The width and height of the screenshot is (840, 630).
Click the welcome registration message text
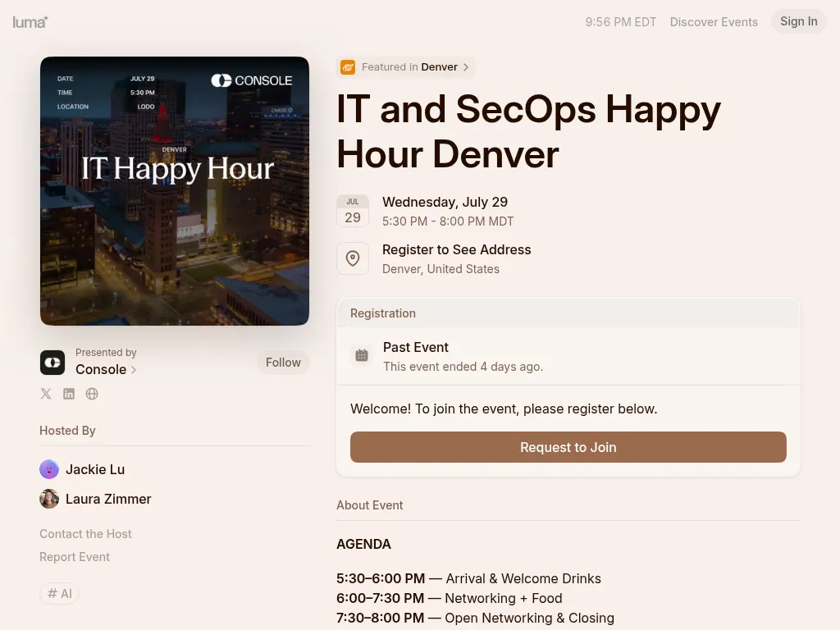click(504, 409)
